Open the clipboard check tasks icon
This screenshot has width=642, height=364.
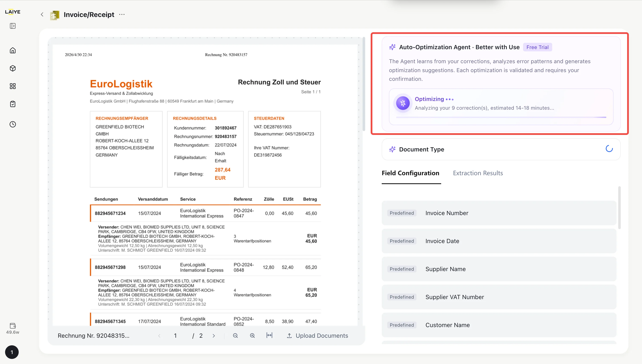pos(13,104)
